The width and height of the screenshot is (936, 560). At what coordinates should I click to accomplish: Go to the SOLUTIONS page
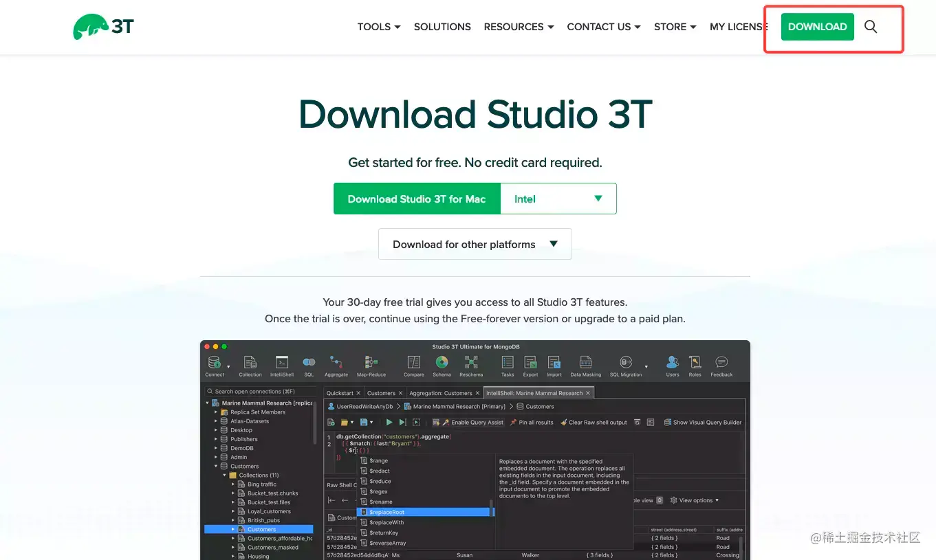tap(442, 27)
